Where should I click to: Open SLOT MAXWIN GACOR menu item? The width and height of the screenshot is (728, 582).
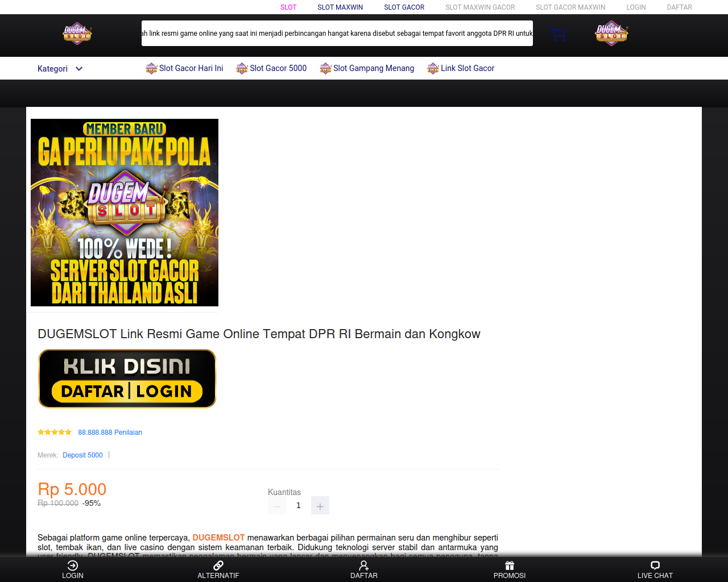coord(480,7)
